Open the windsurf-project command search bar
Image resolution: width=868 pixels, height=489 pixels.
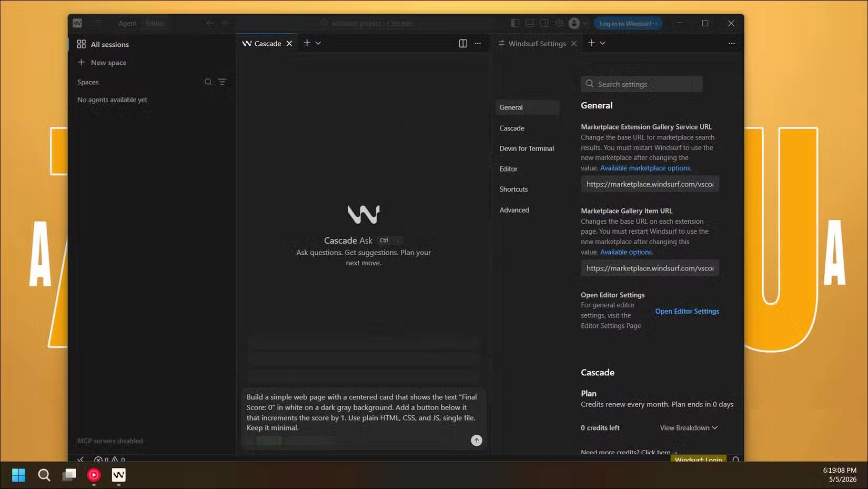coord(368,23)
